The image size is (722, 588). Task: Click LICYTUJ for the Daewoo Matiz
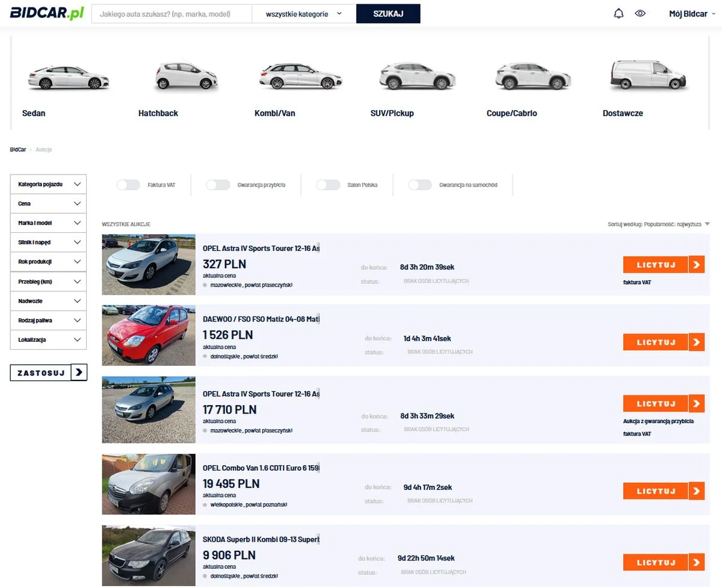656,342
